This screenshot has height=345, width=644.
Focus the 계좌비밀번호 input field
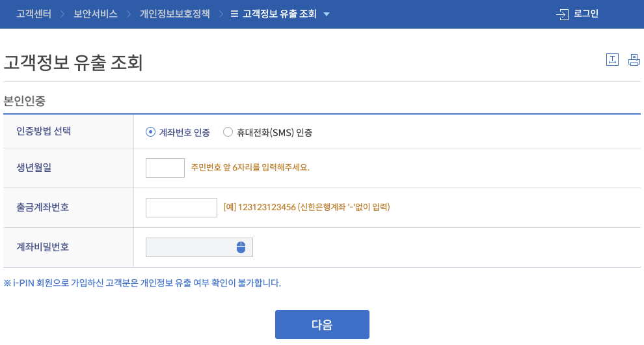click(199, 247)
